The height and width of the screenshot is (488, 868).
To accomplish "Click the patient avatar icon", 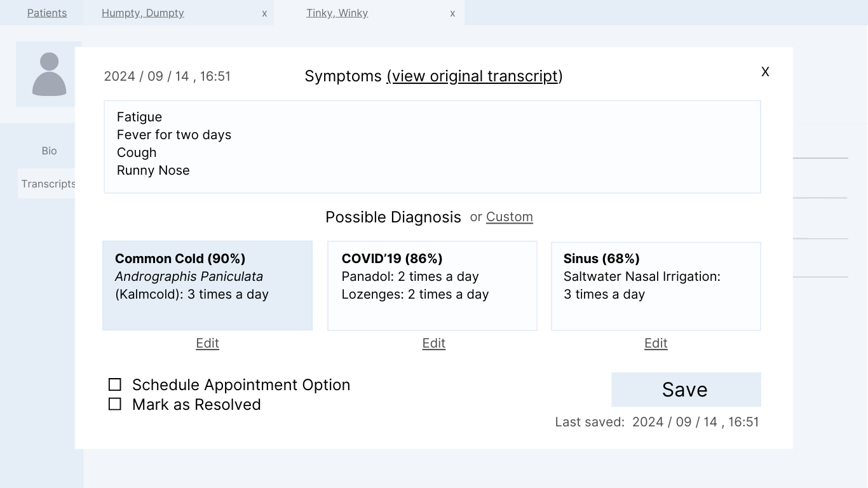I will (x=49, y=74).
